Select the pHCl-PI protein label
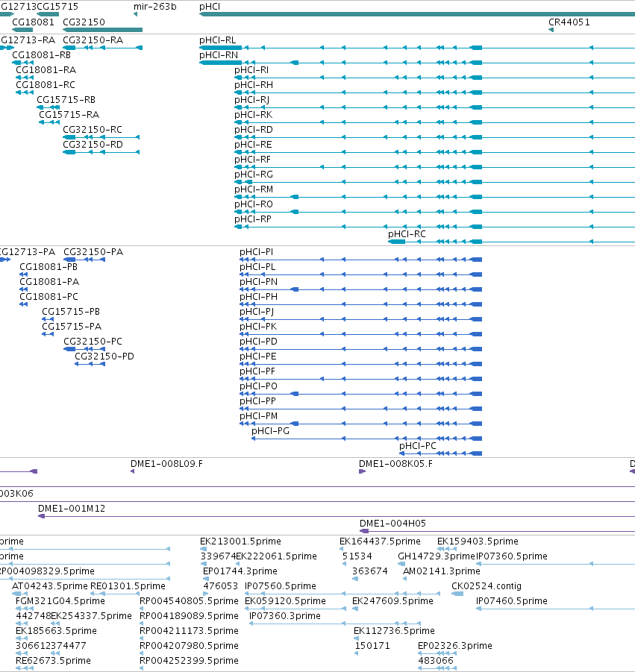The width and height of the screenshot is (635, 672). (x=257, y=252)
